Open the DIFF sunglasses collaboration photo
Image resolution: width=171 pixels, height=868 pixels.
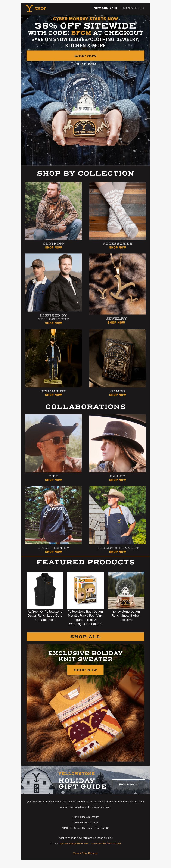pyautogui.click(x=53, y=443)
